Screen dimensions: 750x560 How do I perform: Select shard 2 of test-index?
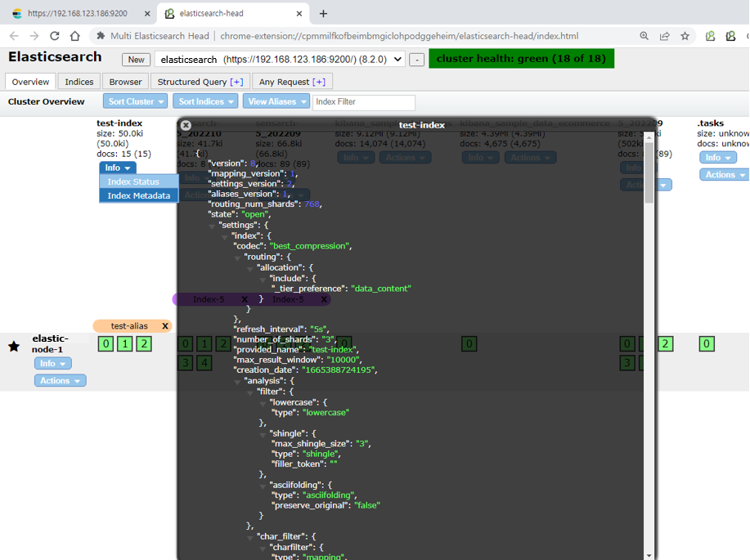144,344
